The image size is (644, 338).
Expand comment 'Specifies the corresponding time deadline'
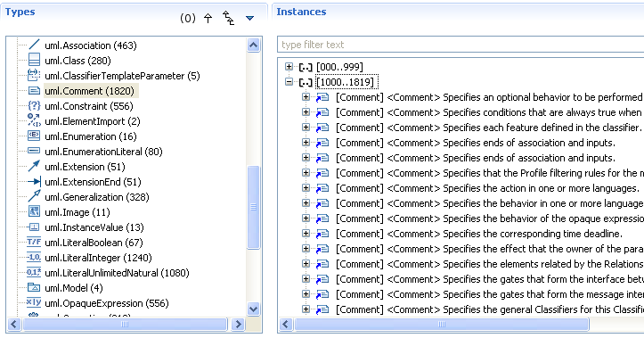point(306,234)
